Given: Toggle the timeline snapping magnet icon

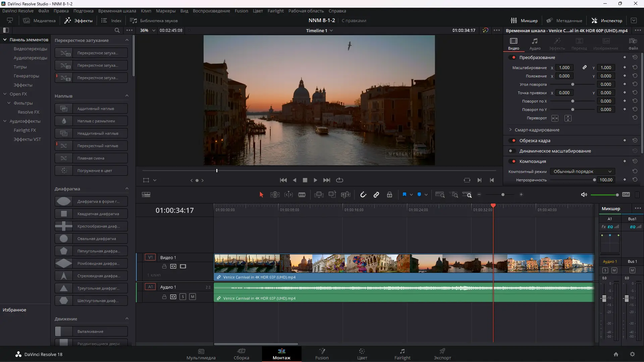Looking at the screenshot, I should point(363,195).
